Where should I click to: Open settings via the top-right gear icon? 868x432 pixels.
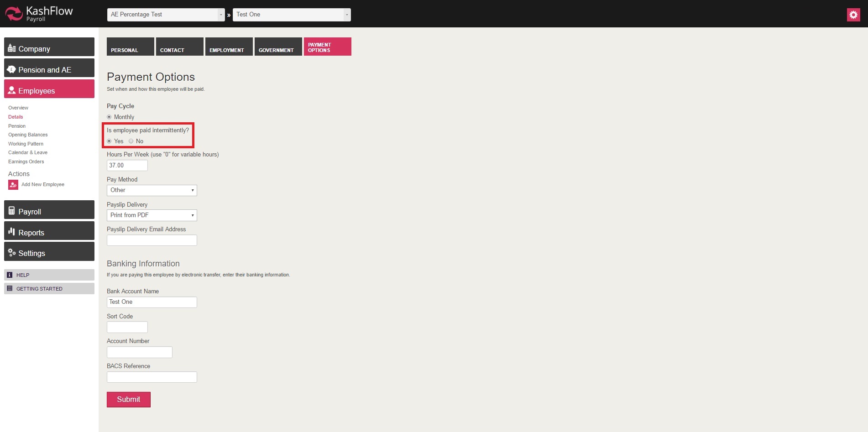853,15
